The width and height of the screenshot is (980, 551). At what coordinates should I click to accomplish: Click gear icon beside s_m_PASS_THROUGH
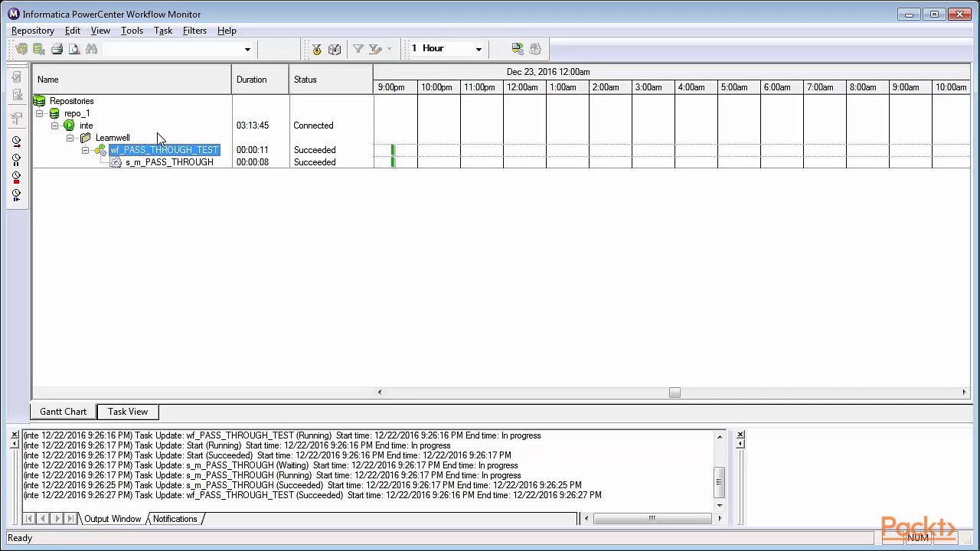point(116,162)
